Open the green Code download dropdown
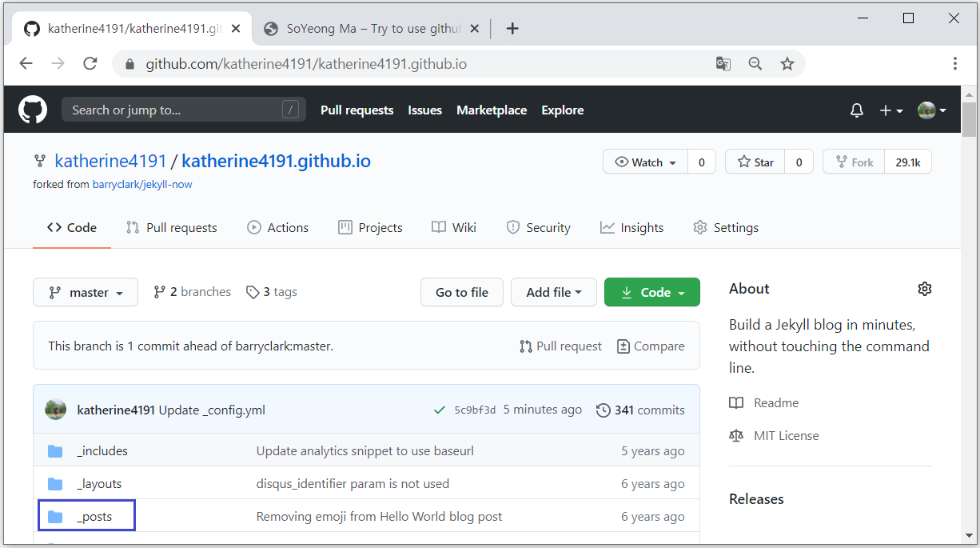The image size is (980, 548). tap(652, 292)
